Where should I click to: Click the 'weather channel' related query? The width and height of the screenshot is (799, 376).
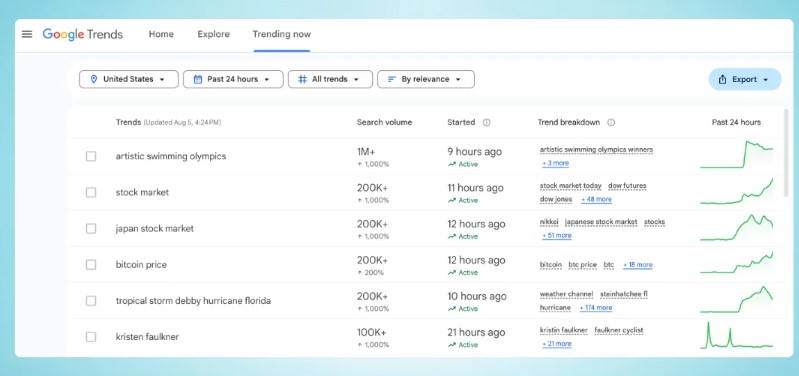[567, 294]
